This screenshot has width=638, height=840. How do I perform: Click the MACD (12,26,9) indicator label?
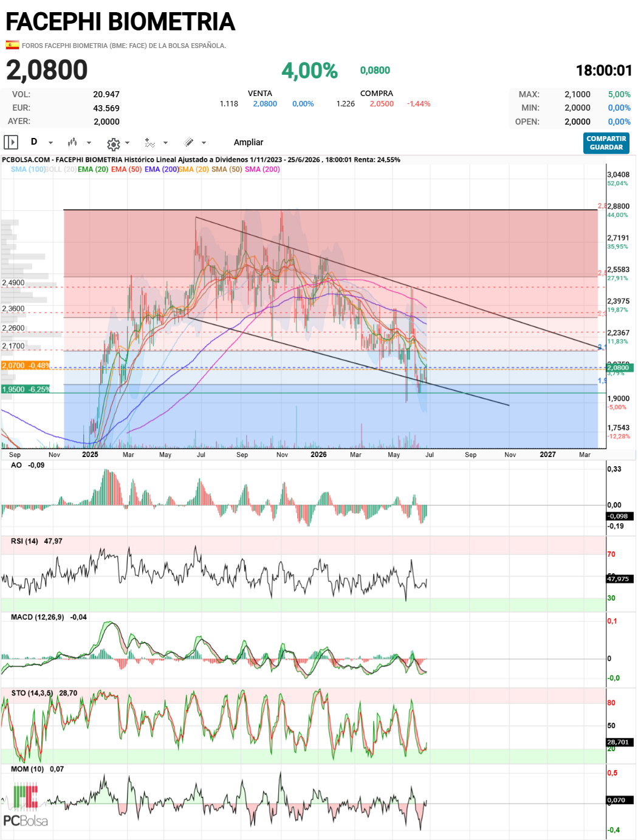tap(49, 617)
